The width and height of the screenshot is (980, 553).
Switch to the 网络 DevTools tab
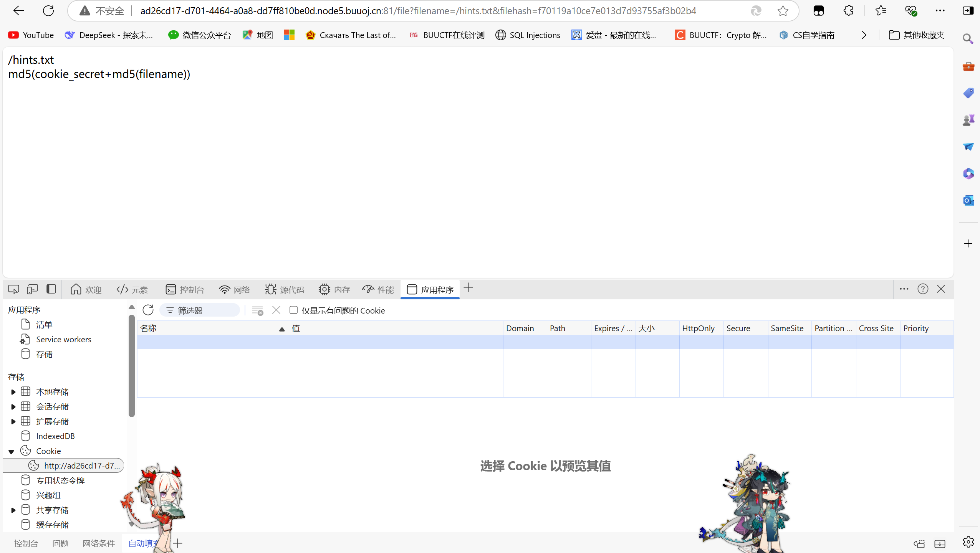234,289
